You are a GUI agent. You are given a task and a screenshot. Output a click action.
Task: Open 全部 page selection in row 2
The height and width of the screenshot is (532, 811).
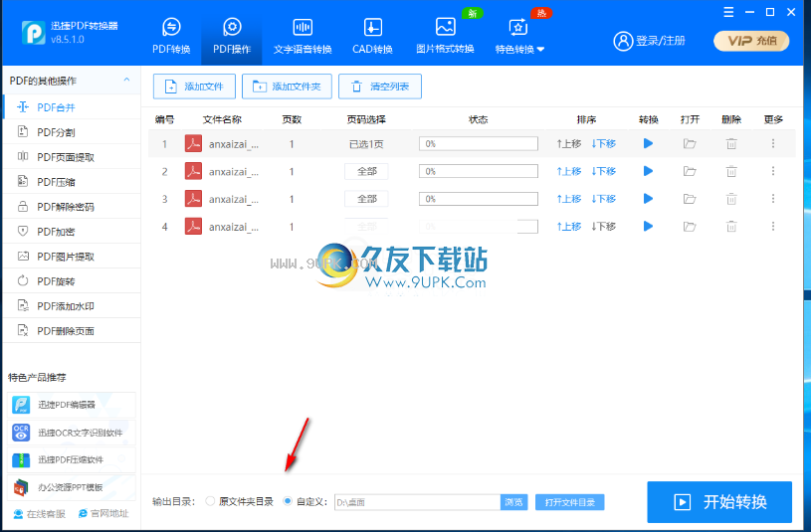pos(366,171)
